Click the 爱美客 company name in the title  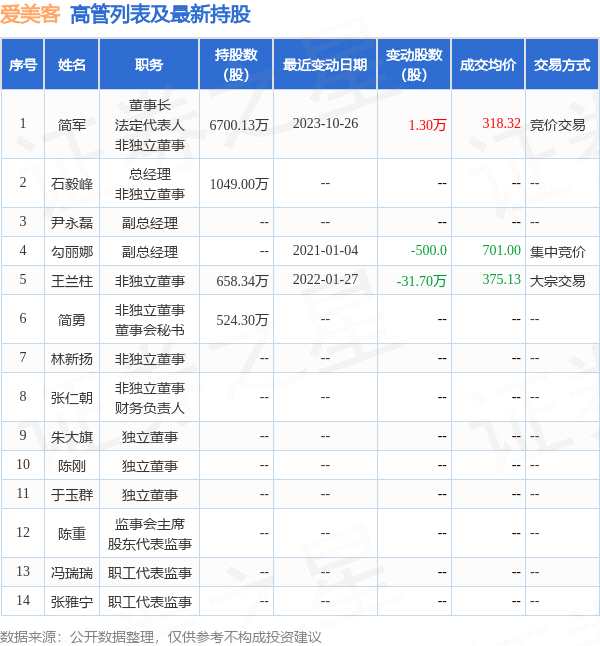30,14
